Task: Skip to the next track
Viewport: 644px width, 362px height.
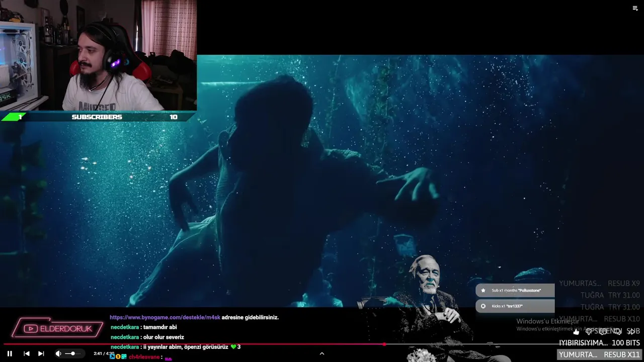Action: tap(41, 353)
